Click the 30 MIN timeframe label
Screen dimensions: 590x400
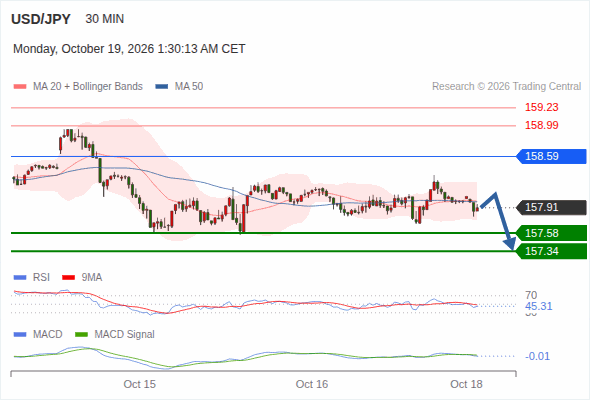coord(105,19)
